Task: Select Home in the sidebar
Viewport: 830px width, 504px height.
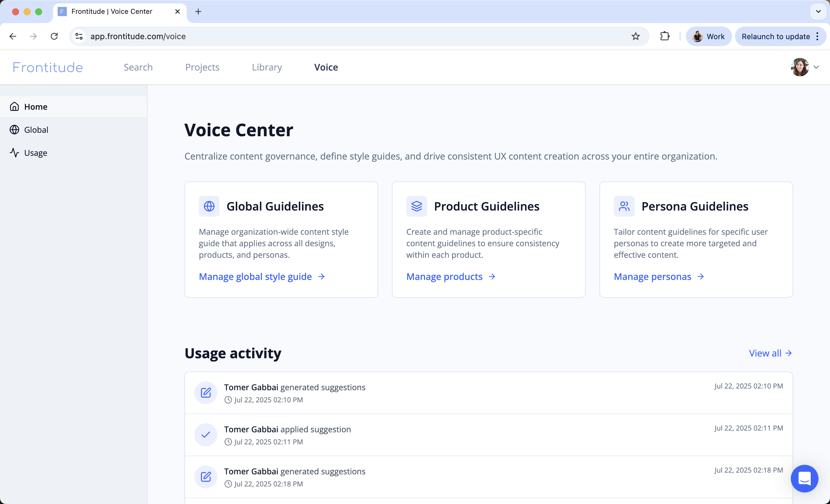Action: 73,106
